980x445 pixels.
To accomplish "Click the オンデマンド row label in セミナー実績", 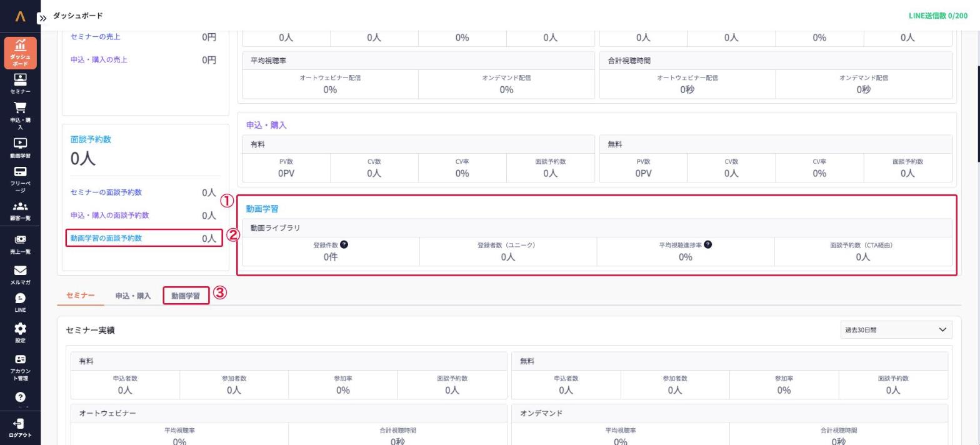I will pos(541,414).
